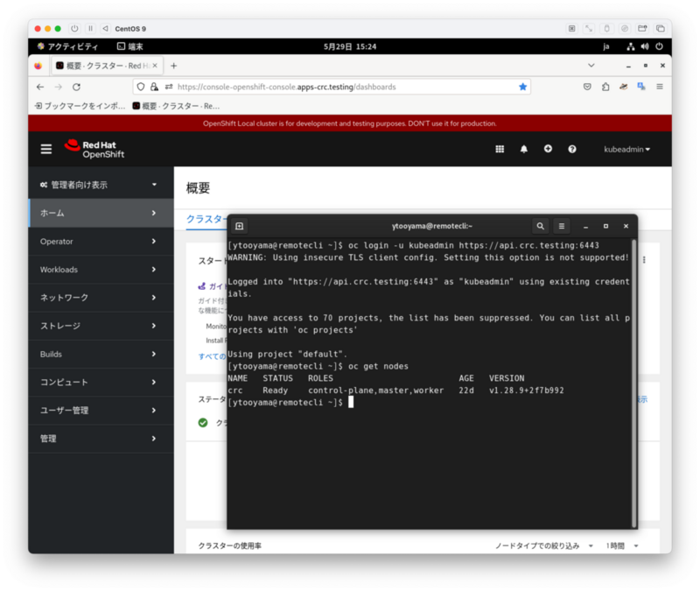This screenshot has width=700, height=591.
Task: Open the Firefox application menu button
Action: (x=660, y=87)
